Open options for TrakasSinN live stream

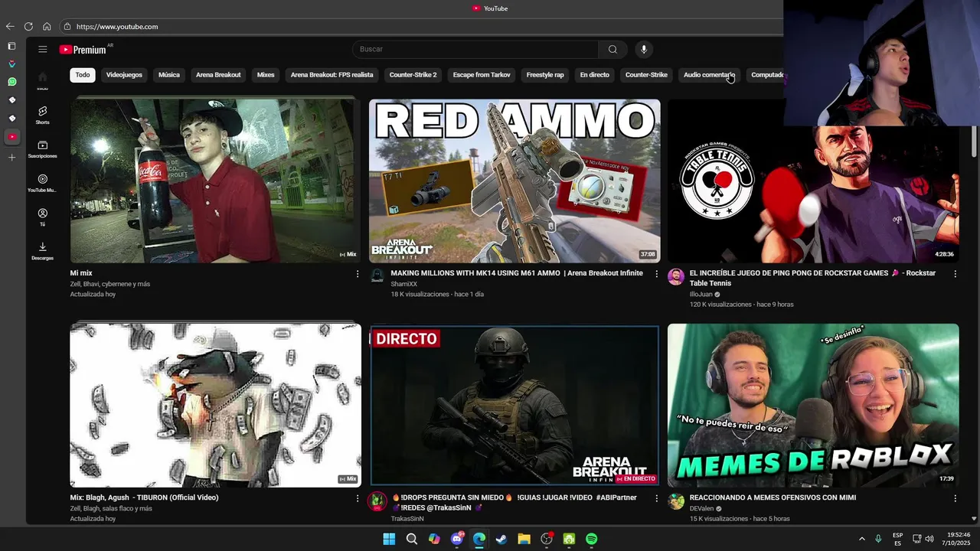(656, 498)
